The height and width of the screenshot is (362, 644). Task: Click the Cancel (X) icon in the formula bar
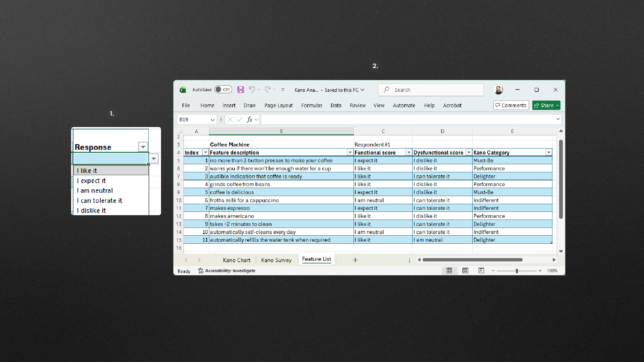point(230,119)
